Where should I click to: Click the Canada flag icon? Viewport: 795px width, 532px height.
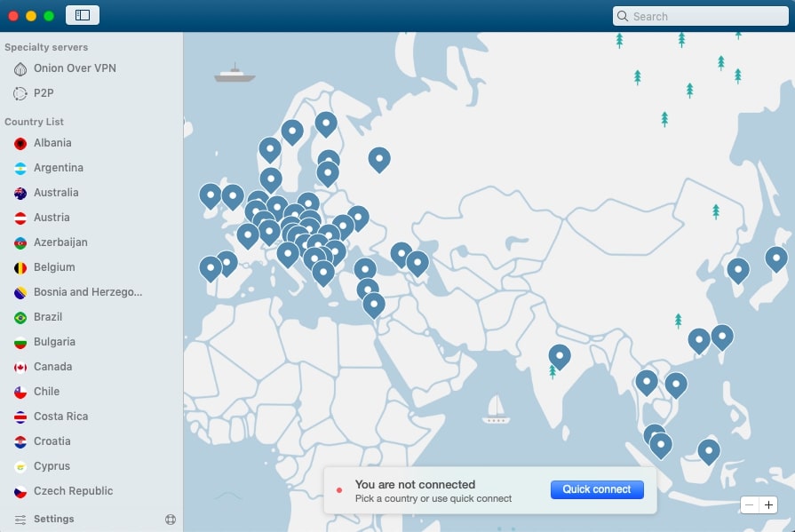coord(20,367)
